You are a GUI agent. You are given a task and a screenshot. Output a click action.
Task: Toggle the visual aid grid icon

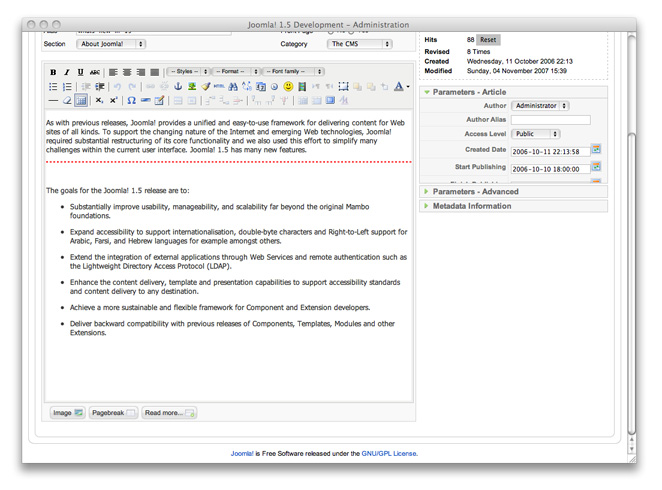click(82, 101)
